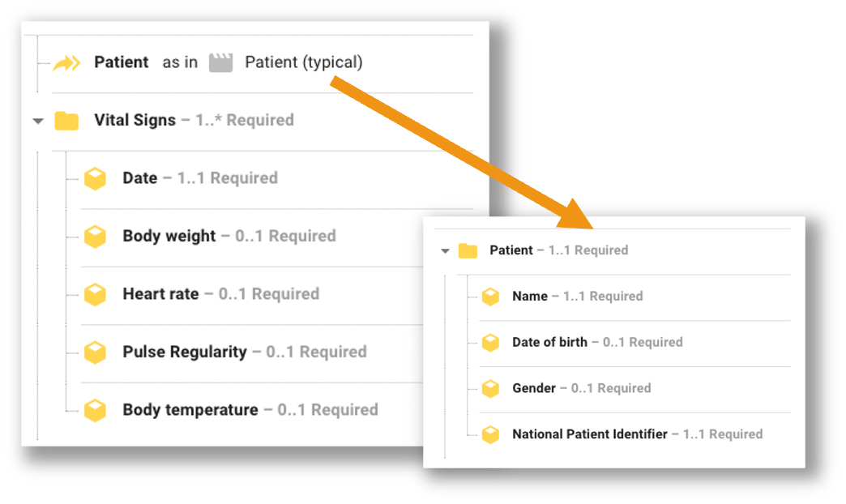This screenshot has width=846, height=504.
Task: Click the cube icon beside Date
Action: pyautogui.click(x=96, y=178)
